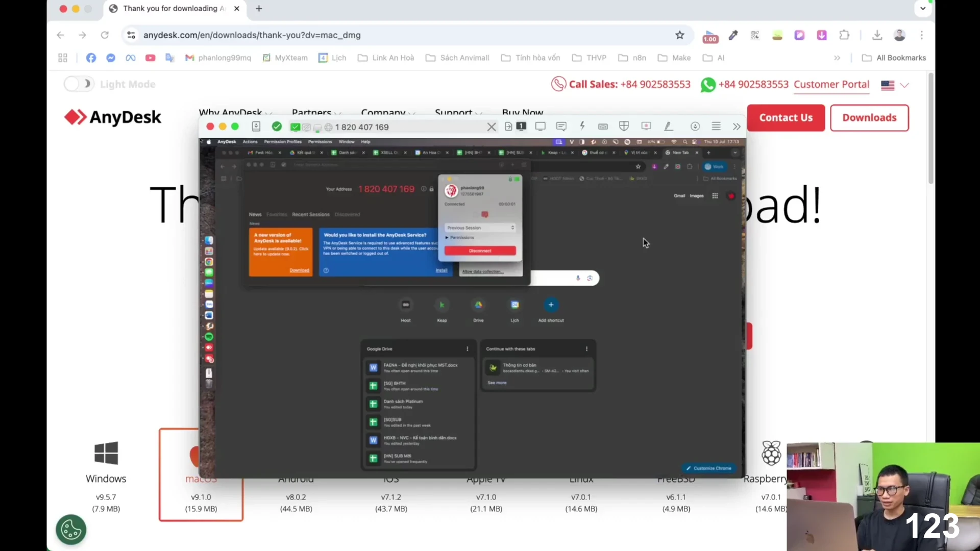980x551 pixels.
Task: Open the Previous Session dropdown in remote popup
Action: [x=480, y=228]
